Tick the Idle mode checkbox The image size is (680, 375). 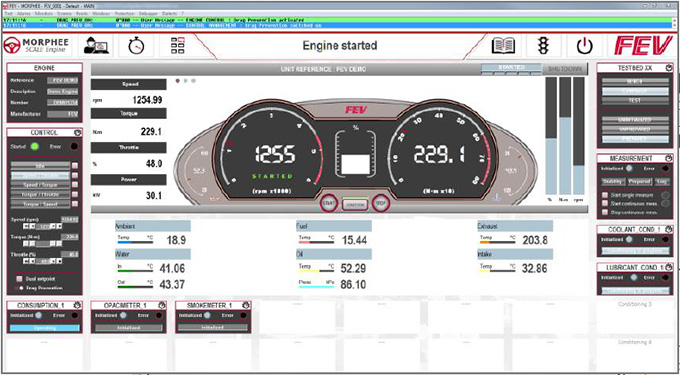click(x=75, y=166)
